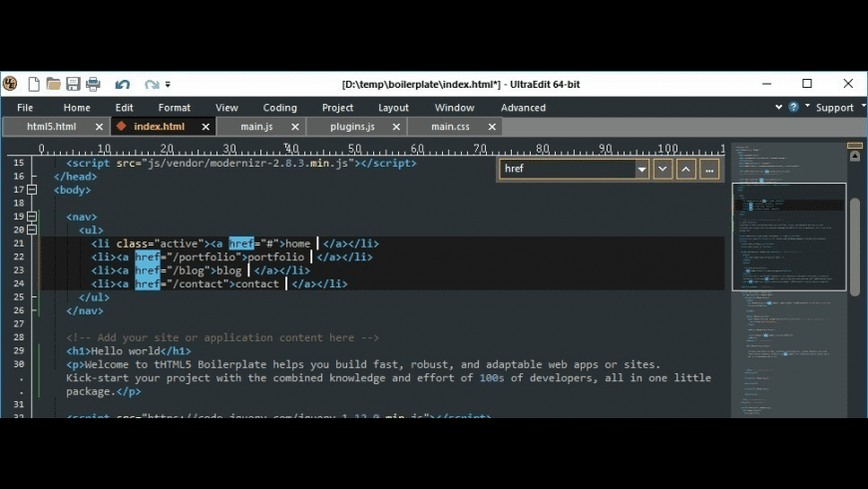Expand the find history dropdown
The height and width of the screenshot is (489, 868).
click(642, 169)
